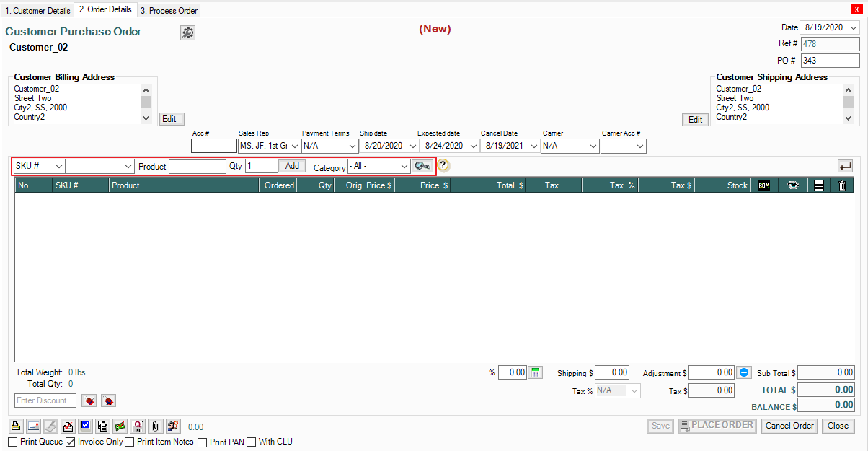
Task: Click the blue minus adjustment icon
Action: point(745,372)
